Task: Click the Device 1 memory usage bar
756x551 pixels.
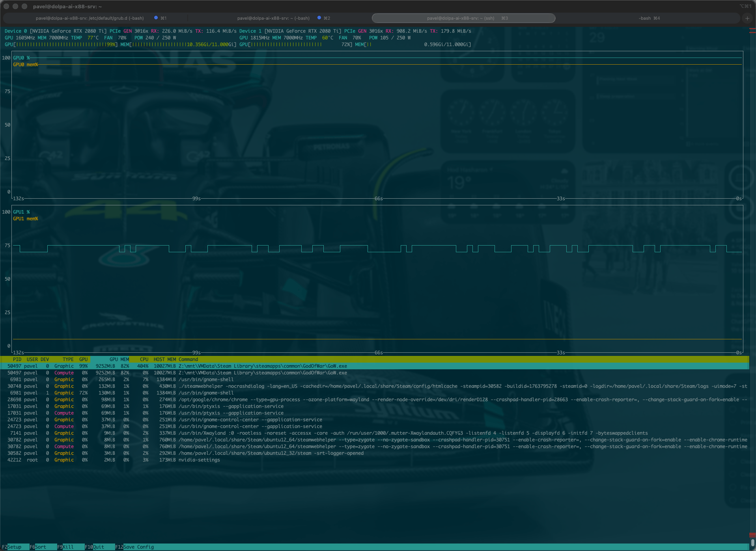Action: pyautogui.click(x=418, y=45)
